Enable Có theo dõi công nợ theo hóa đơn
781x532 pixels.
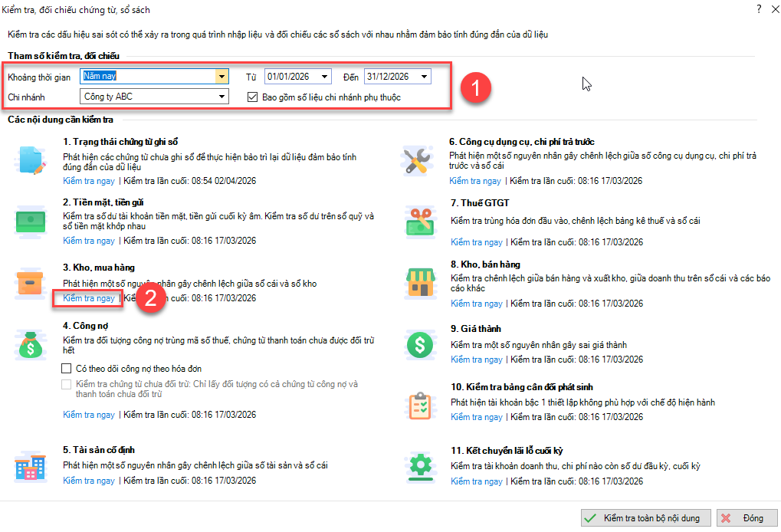[66, 369]
